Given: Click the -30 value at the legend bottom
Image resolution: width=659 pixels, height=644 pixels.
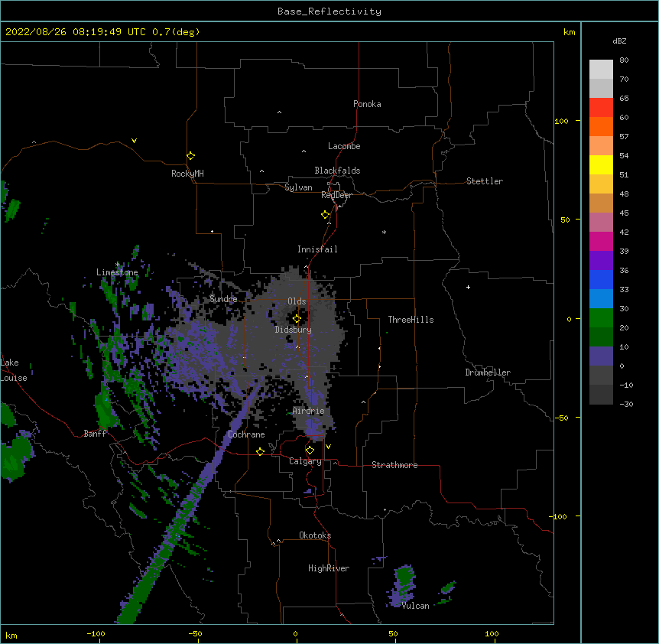Looking at the screenshot, I should (626, 404).
